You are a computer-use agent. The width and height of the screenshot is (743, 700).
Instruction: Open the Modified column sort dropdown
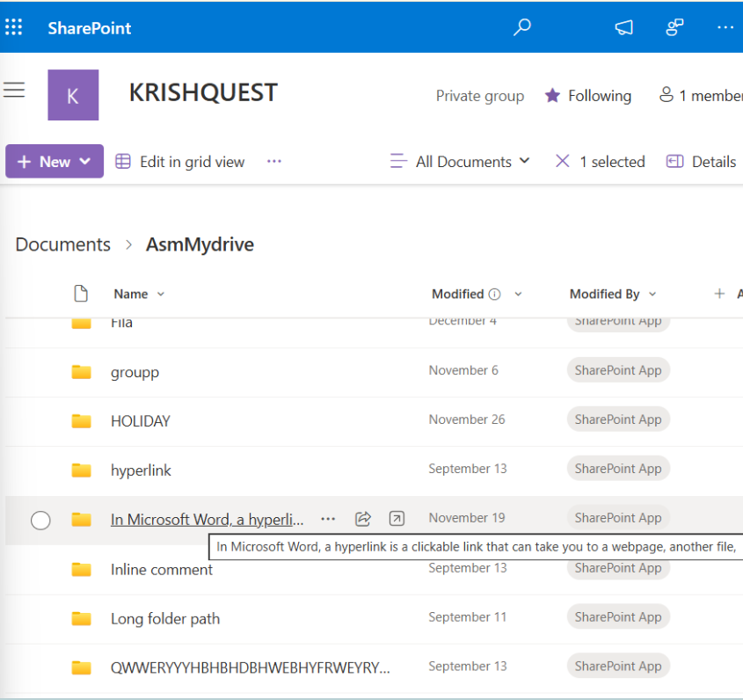pos(518,294)
